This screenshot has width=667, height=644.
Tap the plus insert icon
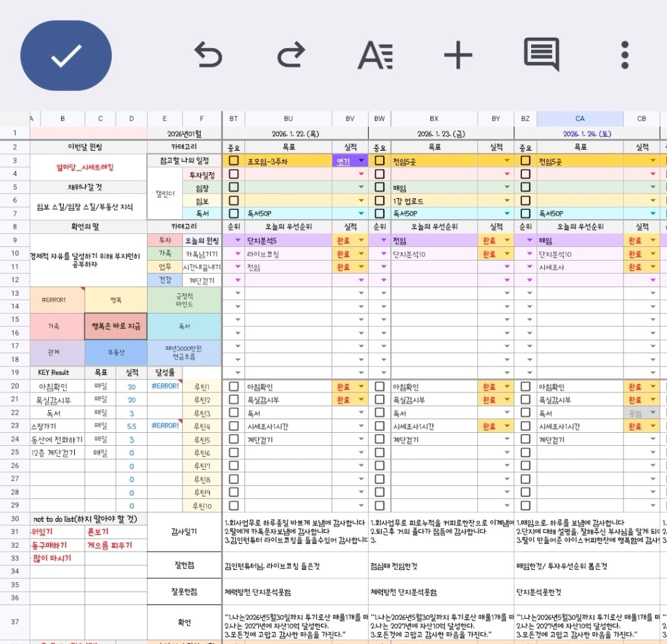click(x=458, y=55)
